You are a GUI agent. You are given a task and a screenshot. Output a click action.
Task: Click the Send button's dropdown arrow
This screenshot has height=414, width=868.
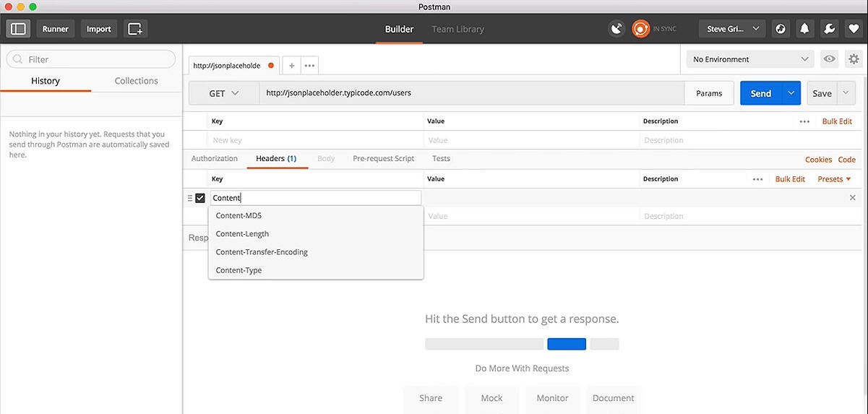point(791,93)
